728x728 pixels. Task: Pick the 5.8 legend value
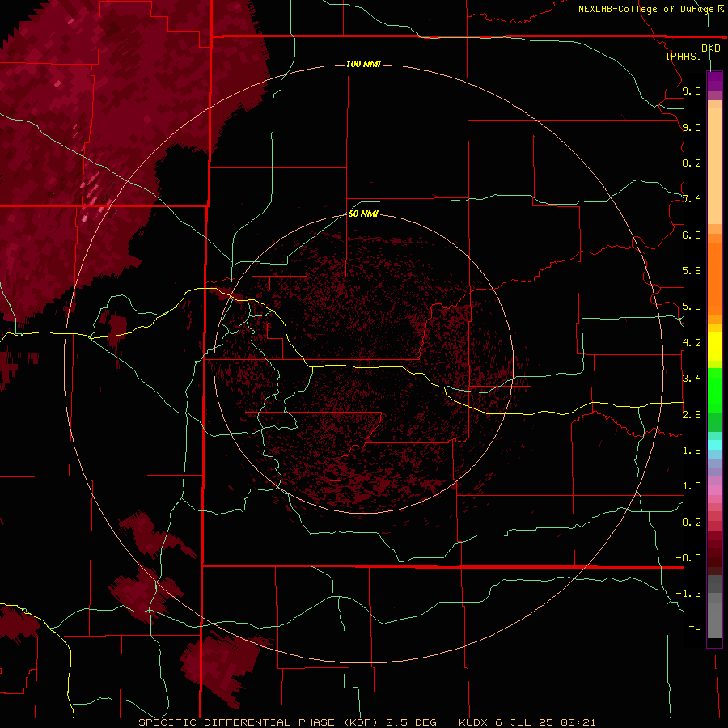692,271
